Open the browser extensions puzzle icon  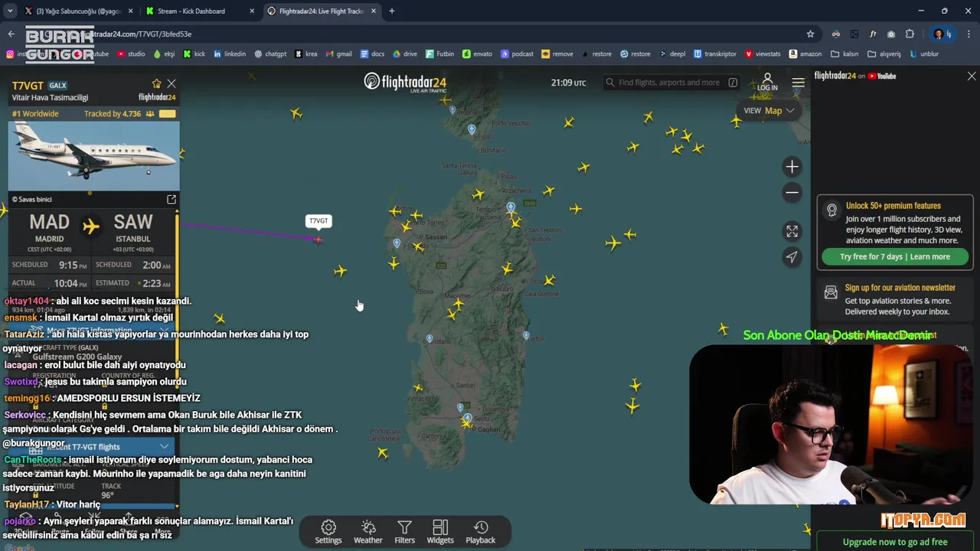pyautogui.click(x=910, y=34)
